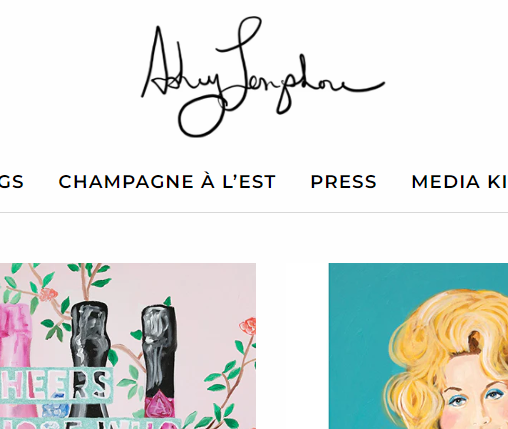Open the Champagne à l'Est menu item

pos(167,182)
